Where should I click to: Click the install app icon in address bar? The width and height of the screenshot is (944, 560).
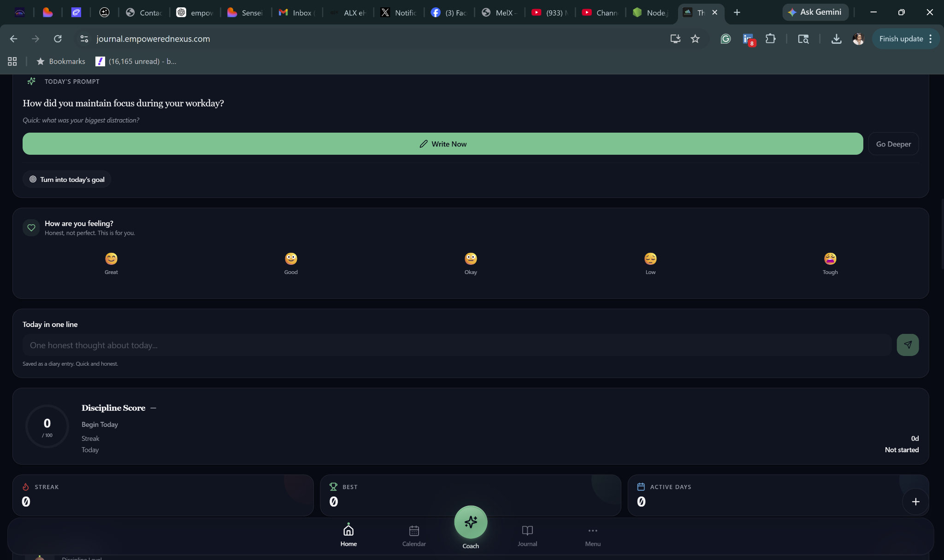(x=675, y=39)
